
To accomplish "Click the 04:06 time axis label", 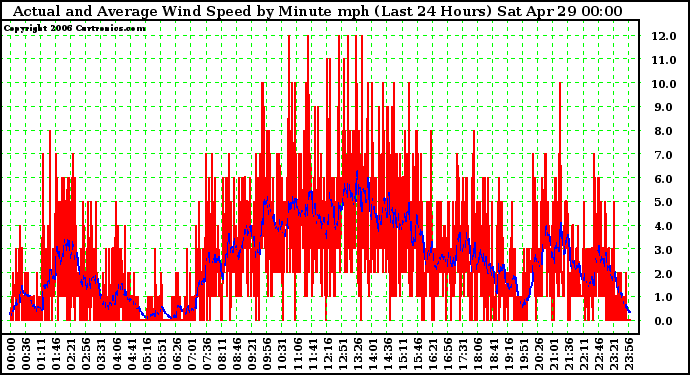I will (x=116, y=354).
